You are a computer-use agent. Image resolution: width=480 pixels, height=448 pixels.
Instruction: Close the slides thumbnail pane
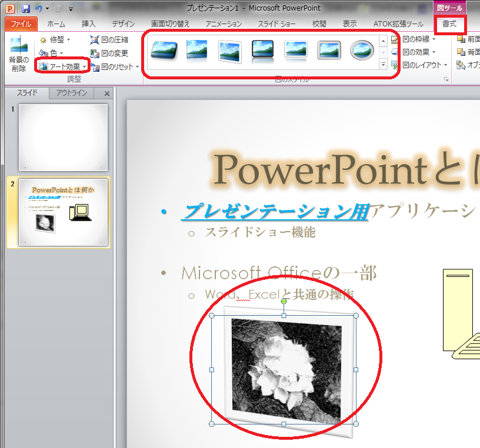107,93
